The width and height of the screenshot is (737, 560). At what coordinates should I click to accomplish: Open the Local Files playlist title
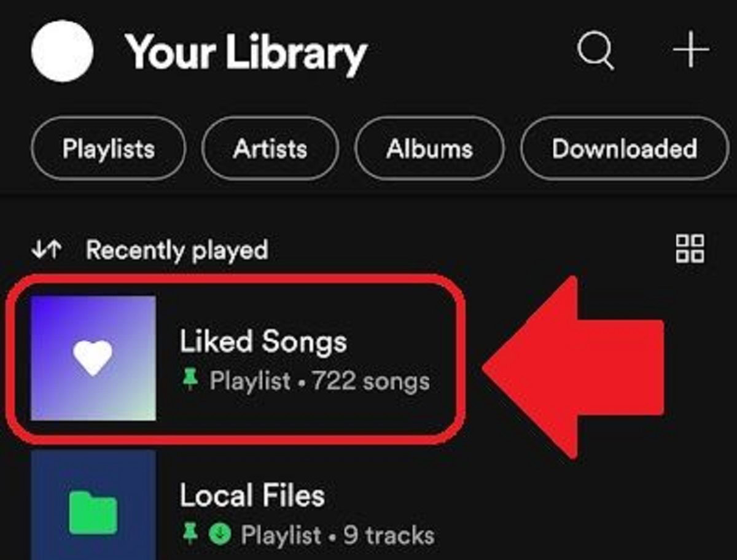click(x=252, y=495)
